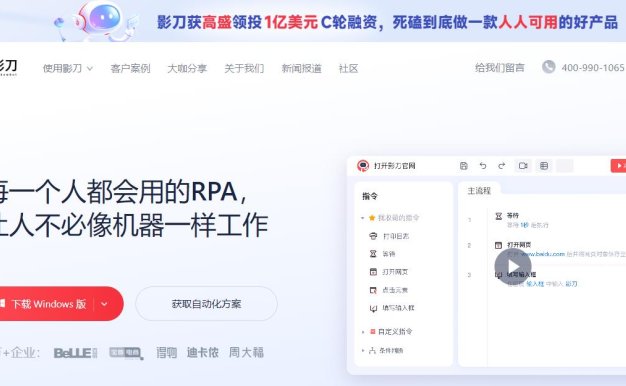Viewport: 626px width, 386px height.
Task: Click the 打开影刀官网 project title
Action: coord(394,166)
